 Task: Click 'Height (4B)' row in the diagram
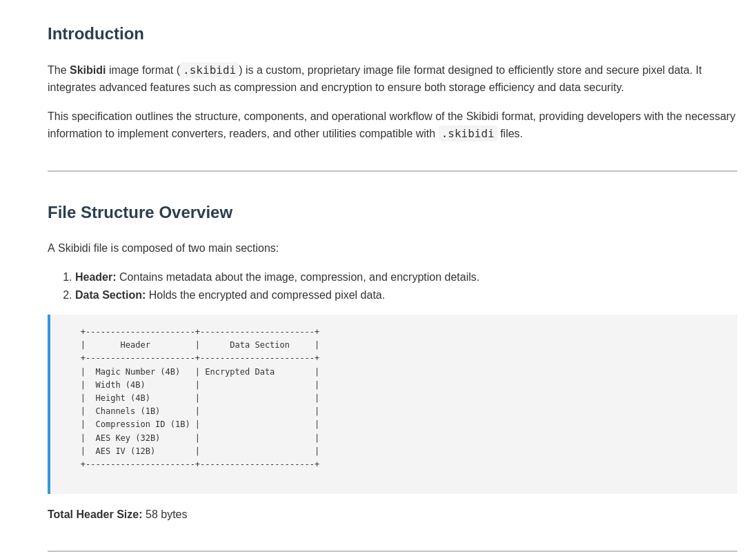click(x=123, y=398)
